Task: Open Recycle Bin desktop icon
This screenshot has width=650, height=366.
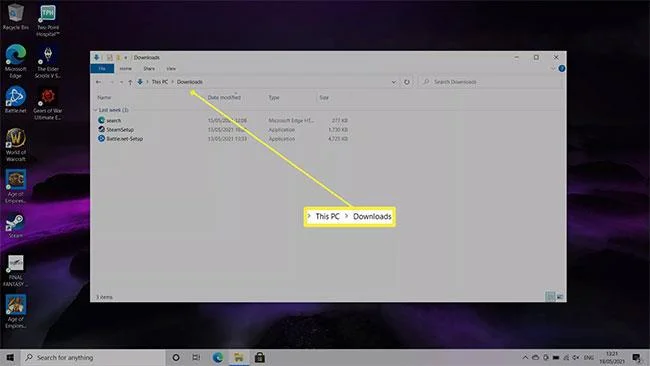Action: tap(15, 17)
